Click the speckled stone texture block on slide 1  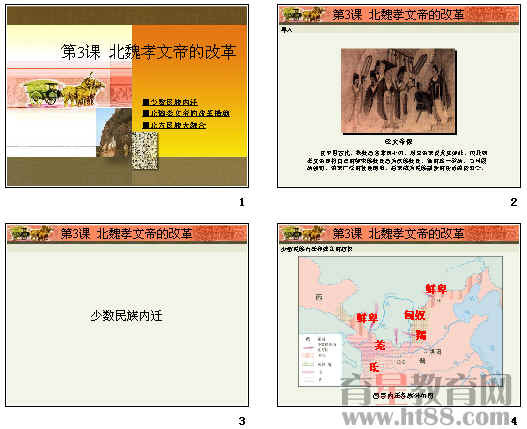click(x=145, y=151)
